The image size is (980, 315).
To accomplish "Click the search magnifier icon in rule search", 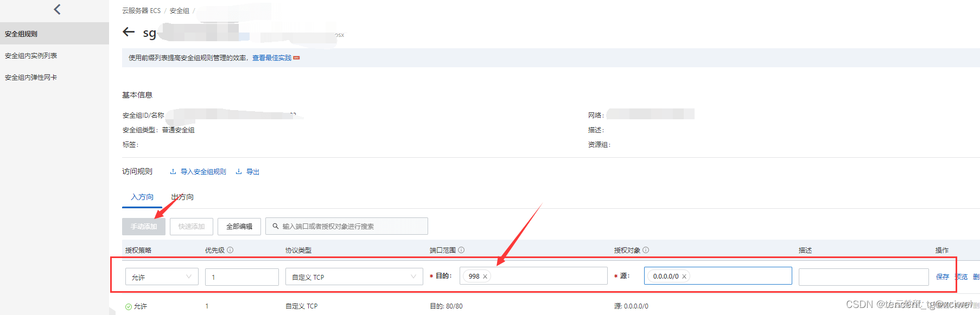I will [276, 226].
